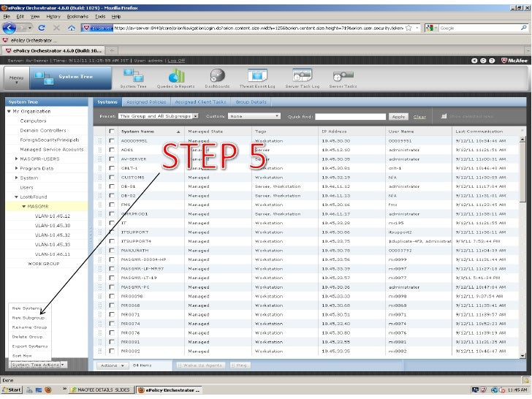This screenshot has width=532, height=399.
Task: Check the box for ITSUPPORT4 row
Action: pyautogui.click(x=111, y=241)
